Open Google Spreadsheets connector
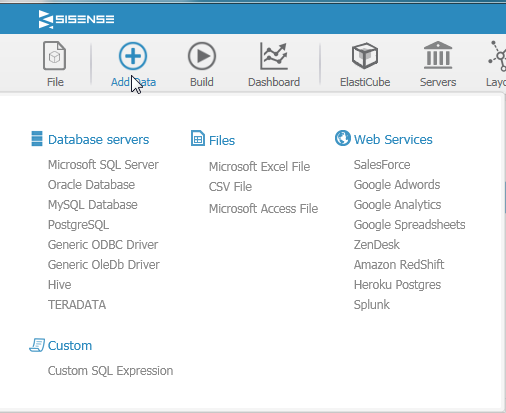 click(x=409, y=225)
